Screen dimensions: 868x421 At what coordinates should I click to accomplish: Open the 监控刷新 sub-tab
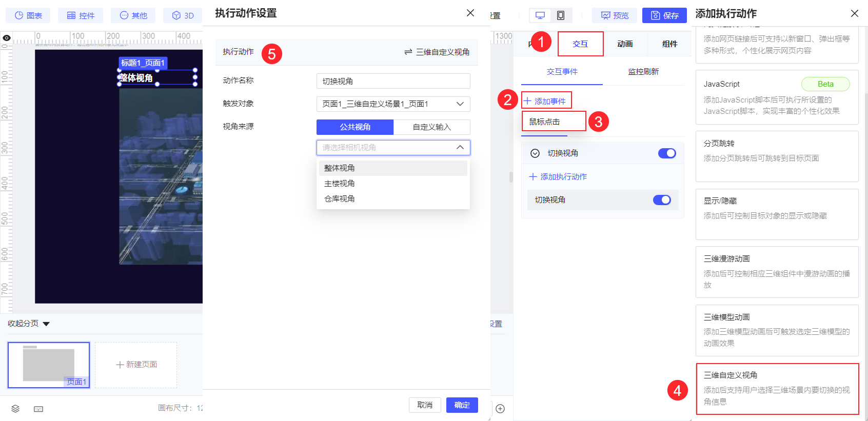643,71
